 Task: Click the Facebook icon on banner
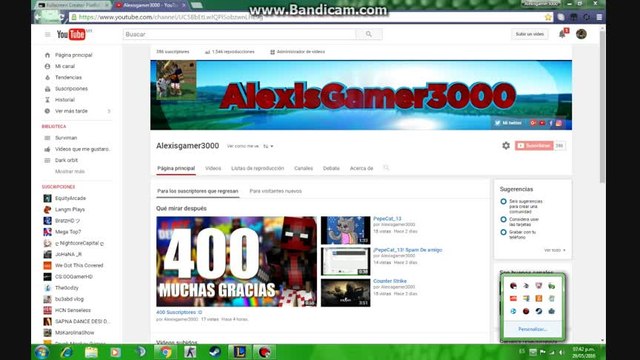pyautogui.click(x=551, y=123)
